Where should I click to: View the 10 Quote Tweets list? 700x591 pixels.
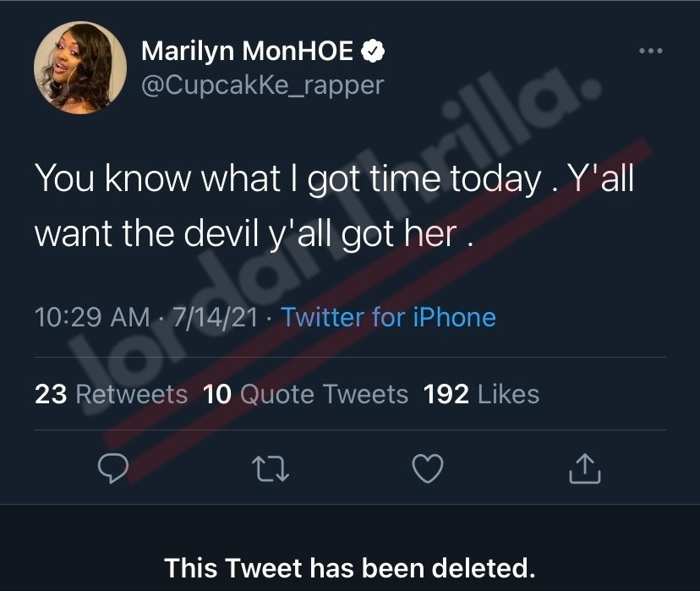pos(306,395)
